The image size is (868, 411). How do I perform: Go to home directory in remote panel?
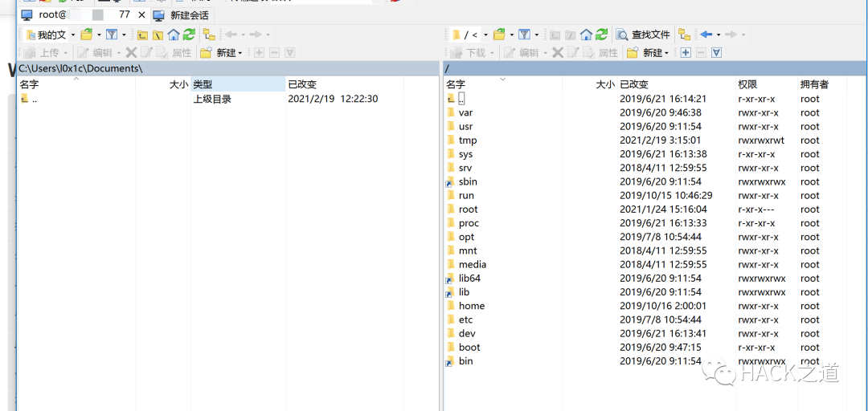[x=586, y=35]
